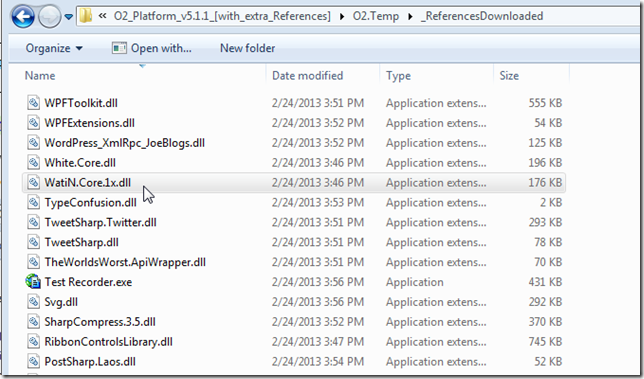The width and height of the screenshot is (644, 379).
Task: Click TweetSharp.Twitter.dll file icon
Action: 33,222
